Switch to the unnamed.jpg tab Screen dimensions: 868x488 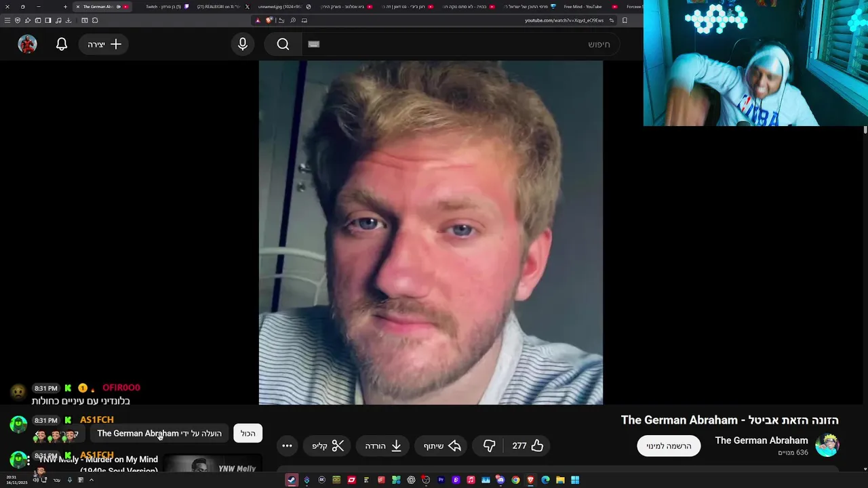click(x=284, y=7)
